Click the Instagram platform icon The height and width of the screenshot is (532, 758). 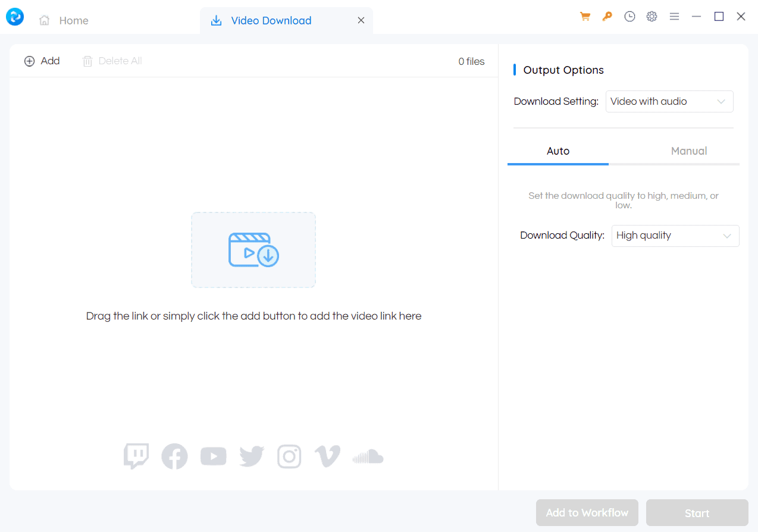pos(289,456)
